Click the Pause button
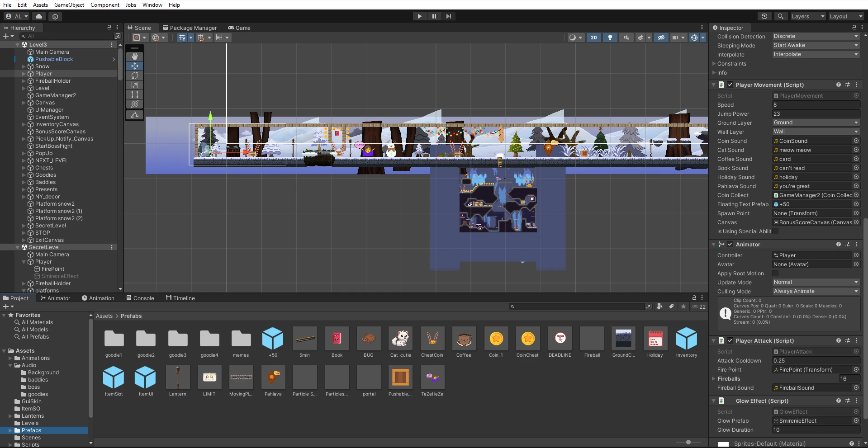The width and height of the screenshot is (868, 448). pos(434,16)
